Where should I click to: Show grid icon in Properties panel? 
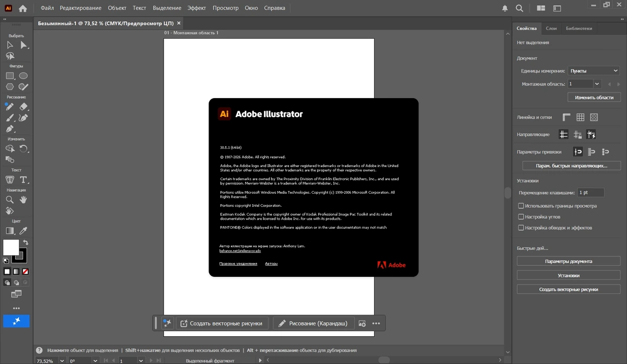click(x=580, y=118)
